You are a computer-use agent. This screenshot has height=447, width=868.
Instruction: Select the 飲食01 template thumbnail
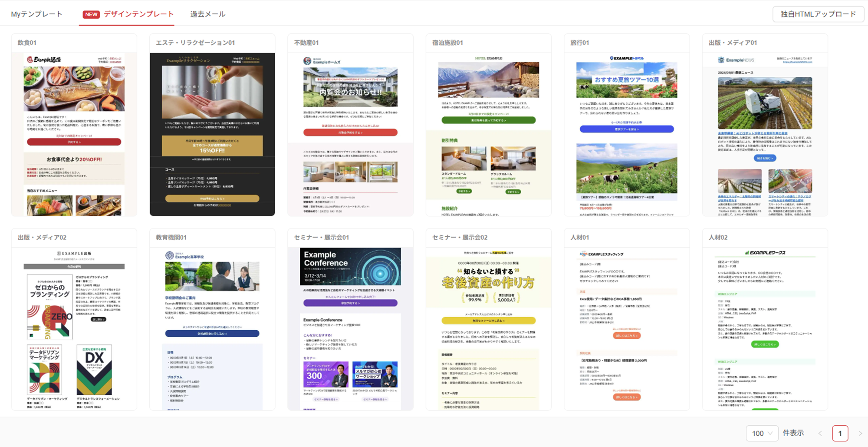pyautogui.click(x=74, y=134)
